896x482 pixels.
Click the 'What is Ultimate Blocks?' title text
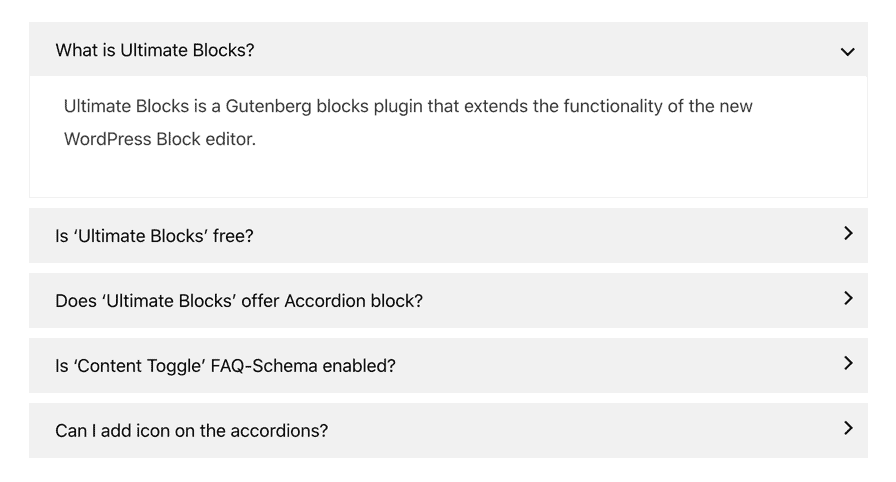coord(155,50)
